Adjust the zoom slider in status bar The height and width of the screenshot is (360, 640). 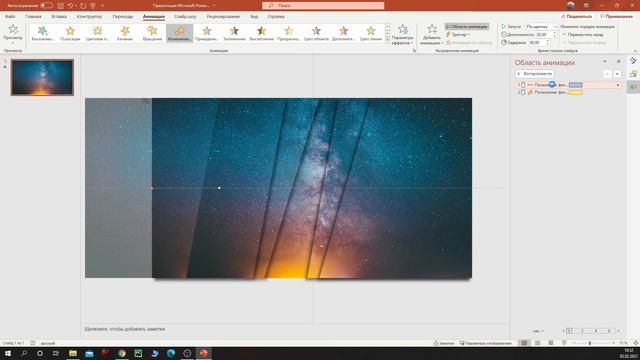590,343
